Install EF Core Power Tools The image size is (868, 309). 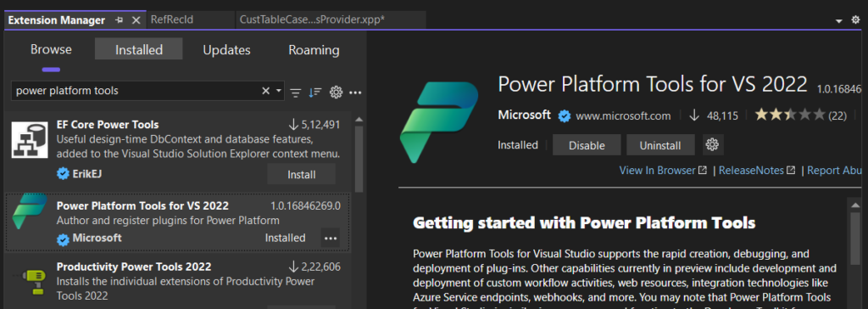(x=301, y=174)
